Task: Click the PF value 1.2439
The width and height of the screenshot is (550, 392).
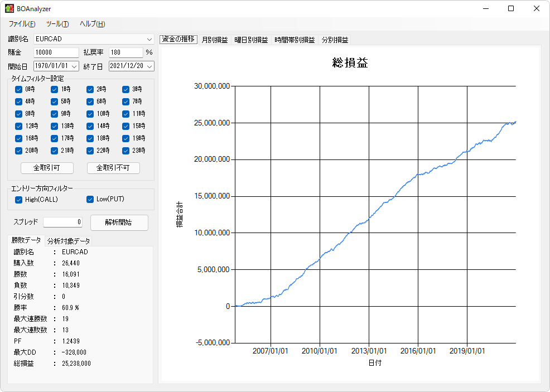Action: click(71, 341)
